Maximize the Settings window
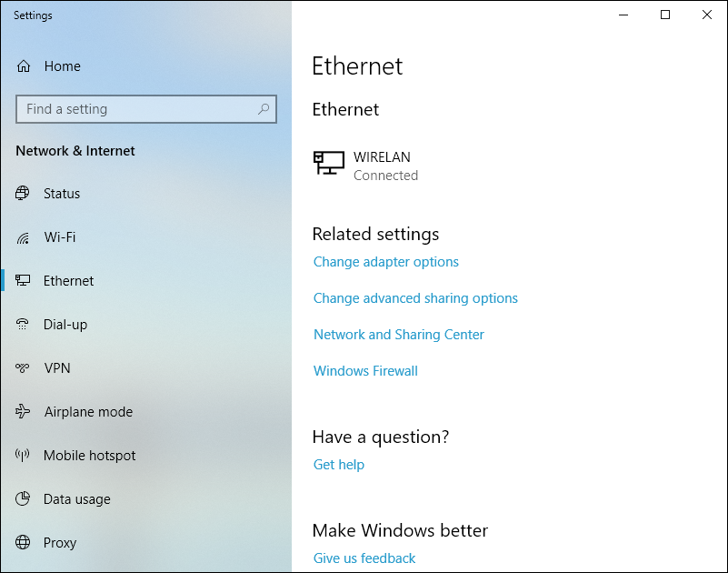The height and width of the screenshot is (573, 728). (665, 15)
